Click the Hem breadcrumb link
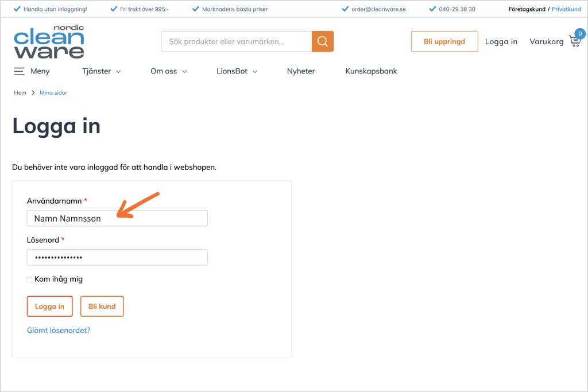The width and height of the screenshot is (588, 392). [x=20, y=92]
